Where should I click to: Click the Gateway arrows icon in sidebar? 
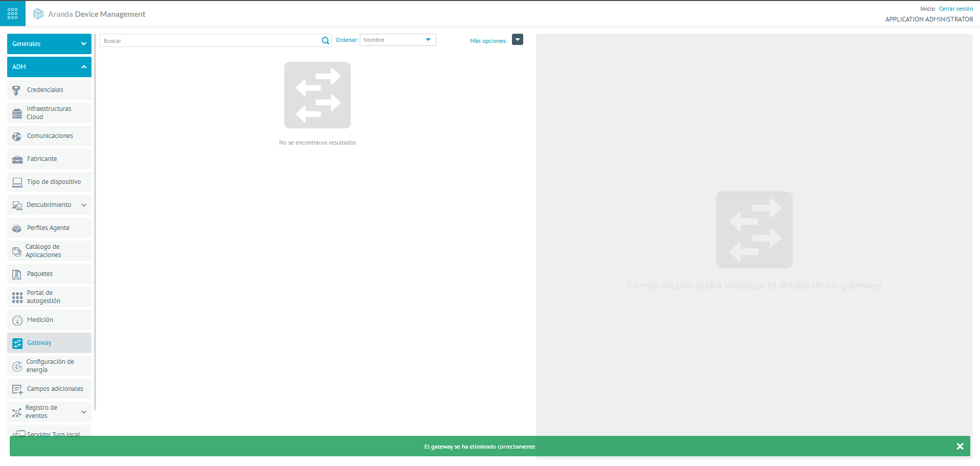tap(17, 343)
